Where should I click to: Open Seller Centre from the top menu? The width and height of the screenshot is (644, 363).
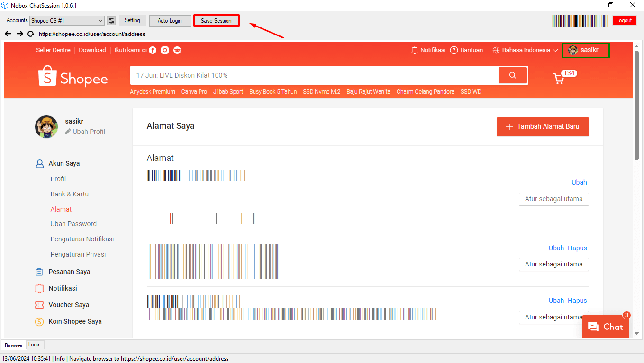pyautogui.click(x=53, y=50)
